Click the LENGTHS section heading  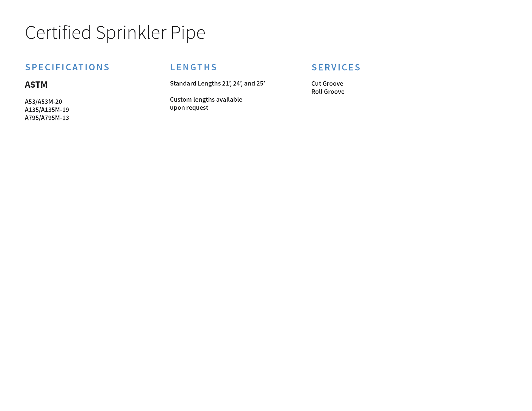click(x=193, y=67)
